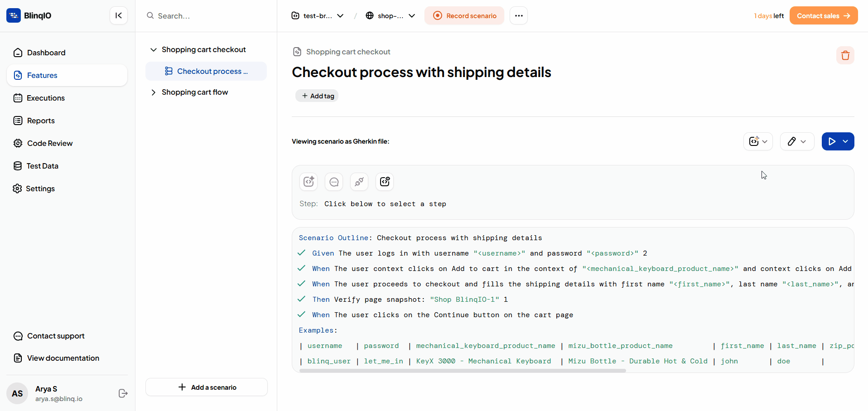Screen dimensions: 868x411
Task: Select the Verify page snapshot step
Action: click(410, 300)
